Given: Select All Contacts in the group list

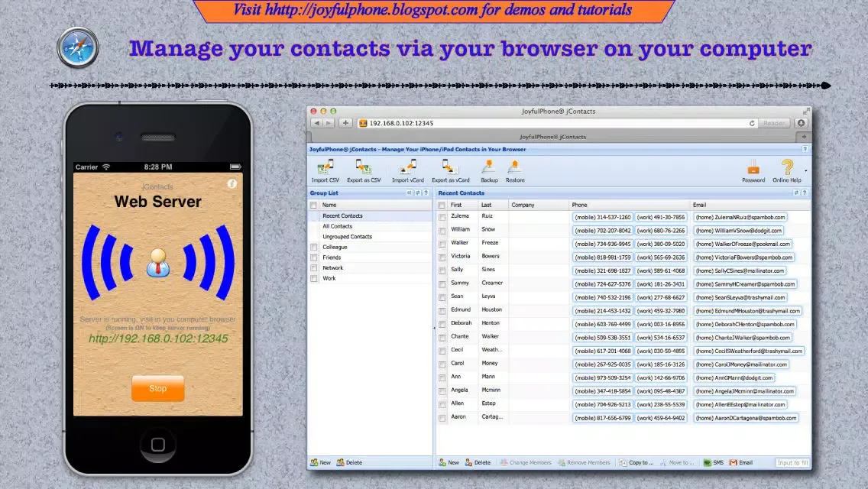Looking at the screenshot, I should 337,226.
